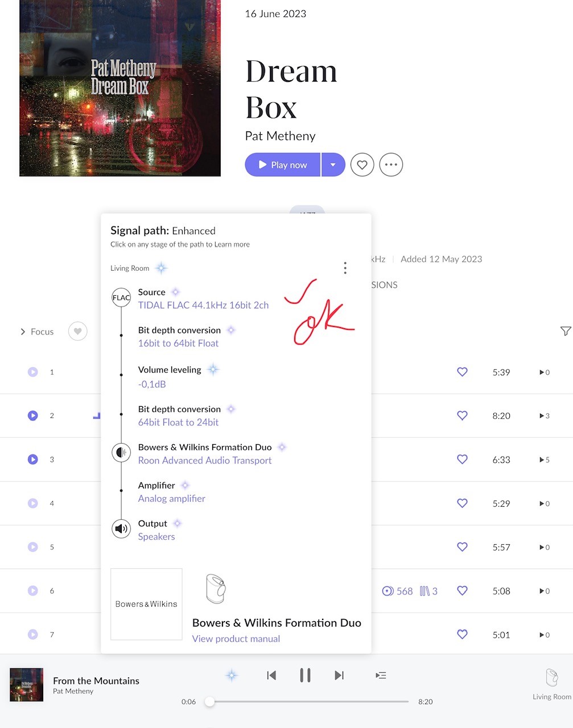This screenshot has height=728, width=573.
Task: Open the three-dot menu in signal path popup
Action: pyautogui.click(x=345, y=267)
